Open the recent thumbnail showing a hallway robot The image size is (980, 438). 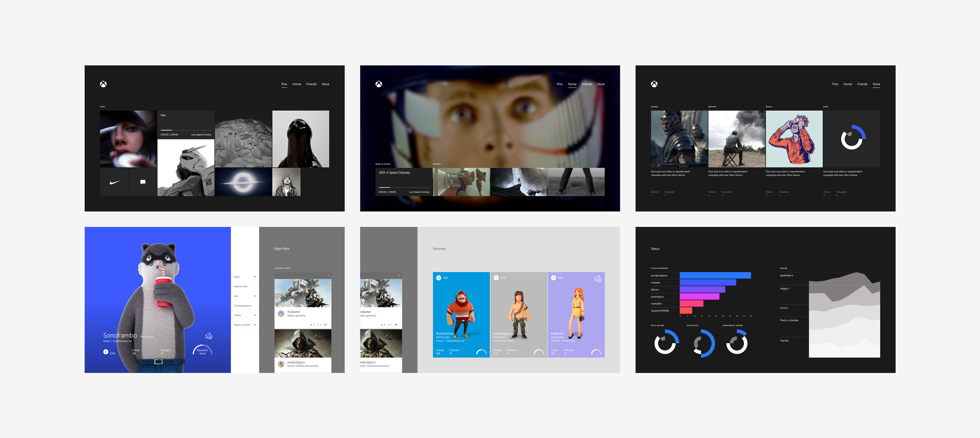pyautogui.click(x=461, y=182)
